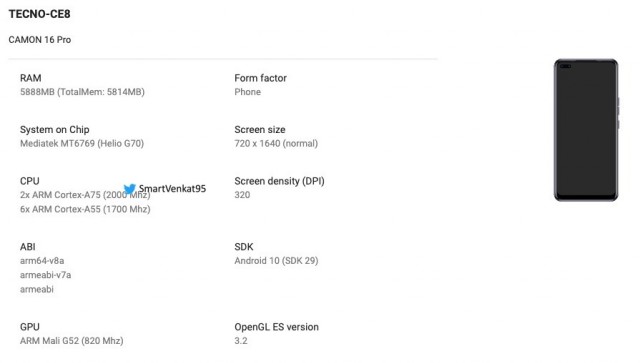Select the TECNO-CE8 device title

[x=40, y=14]
